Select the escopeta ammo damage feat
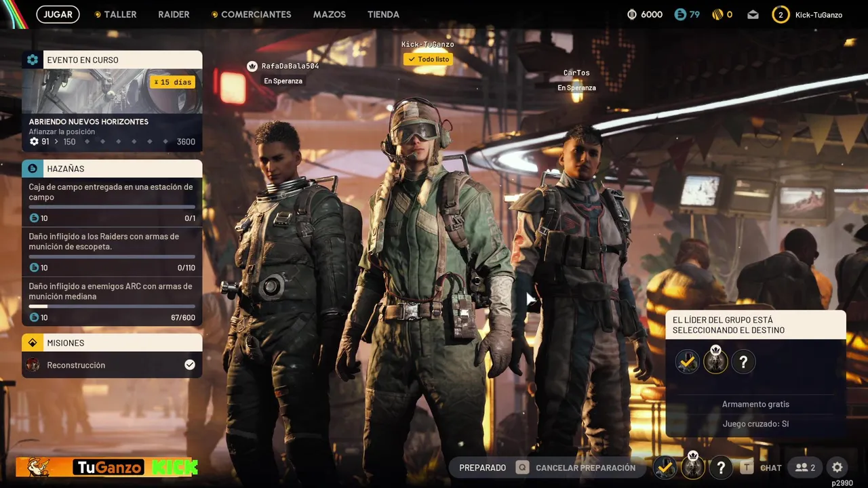 112,251
